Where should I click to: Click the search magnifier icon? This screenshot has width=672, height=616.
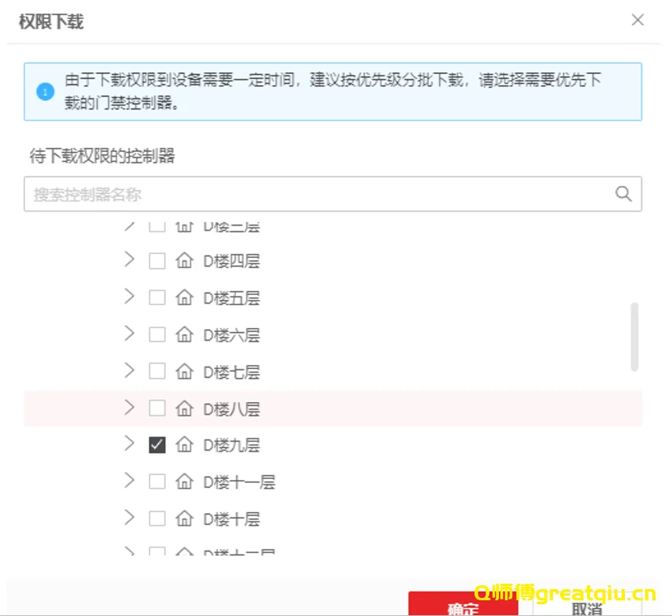point(623,194)
